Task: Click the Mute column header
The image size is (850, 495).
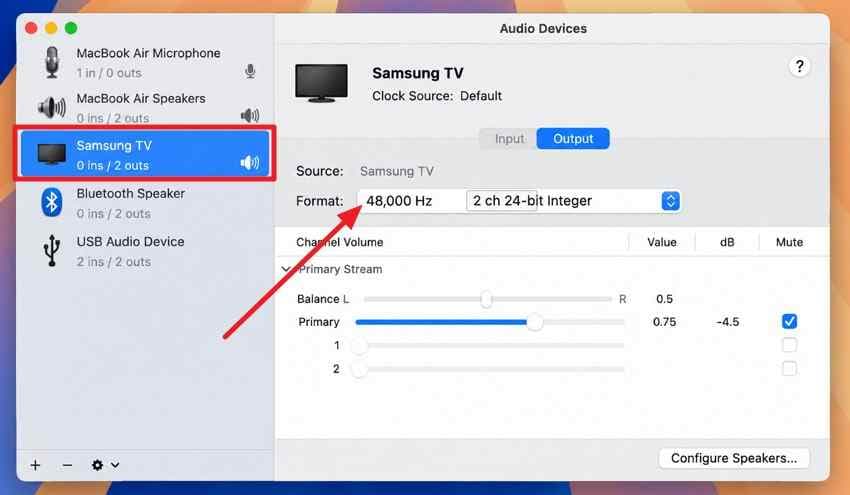Action: coord(789,242)
